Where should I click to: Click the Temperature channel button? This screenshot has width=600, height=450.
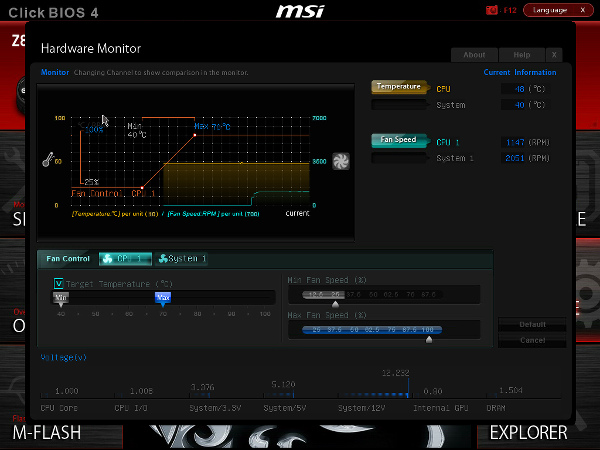tap(400, 87)
